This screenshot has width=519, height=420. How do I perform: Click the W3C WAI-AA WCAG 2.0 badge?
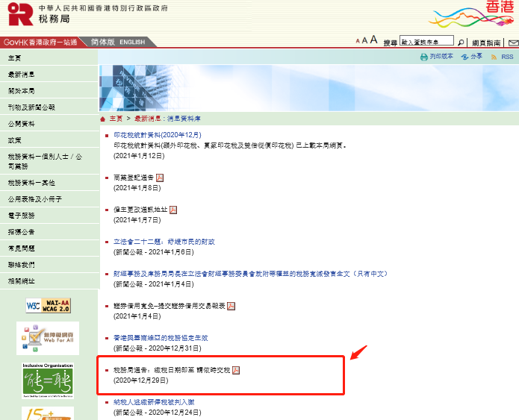tap(49, 305)
